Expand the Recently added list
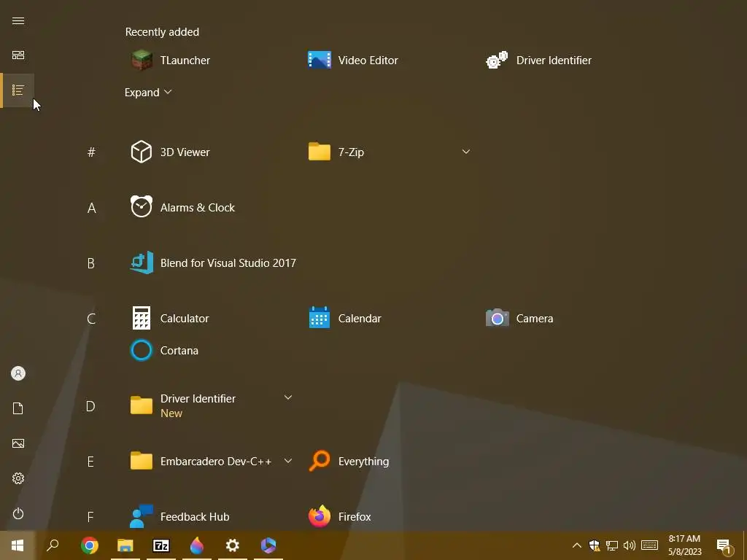 (x=147, y=93)
